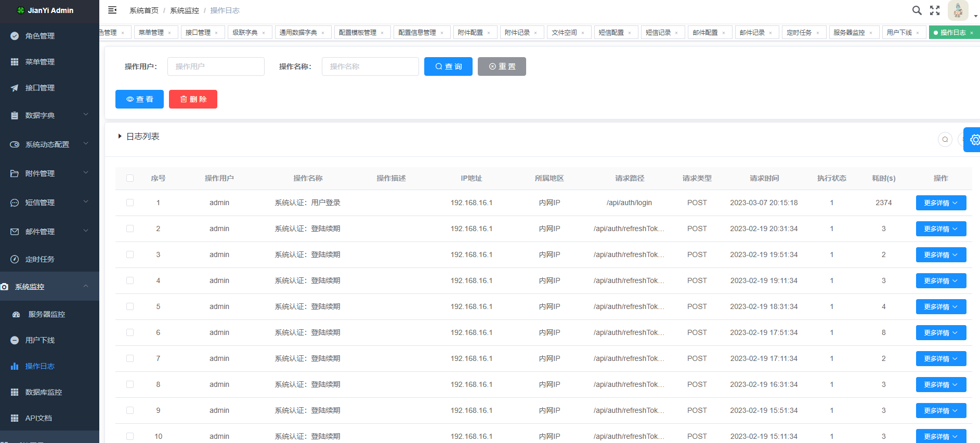The height and width of the screenshot is (443, 980).
Task: Check the row 4 checkbox
Action: click(x=130, y=280)
